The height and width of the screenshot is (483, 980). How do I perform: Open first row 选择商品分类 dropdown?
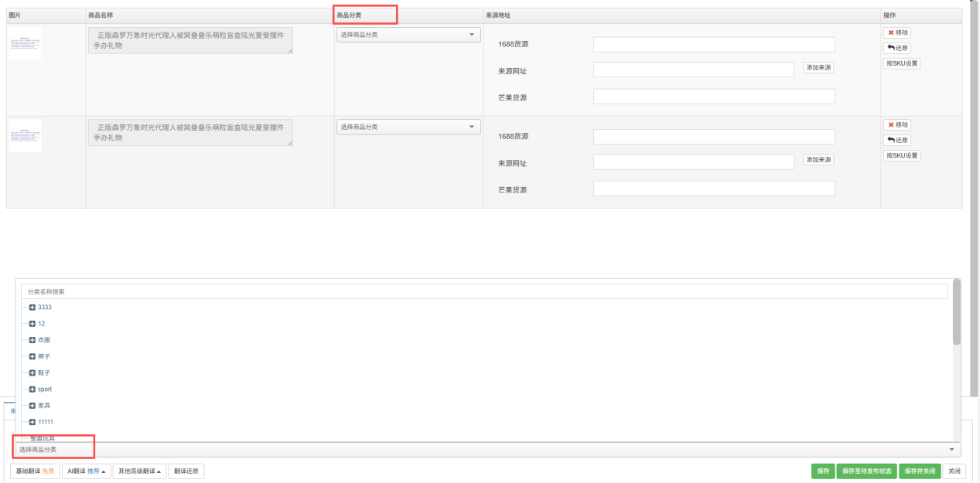tap(408, 35)
